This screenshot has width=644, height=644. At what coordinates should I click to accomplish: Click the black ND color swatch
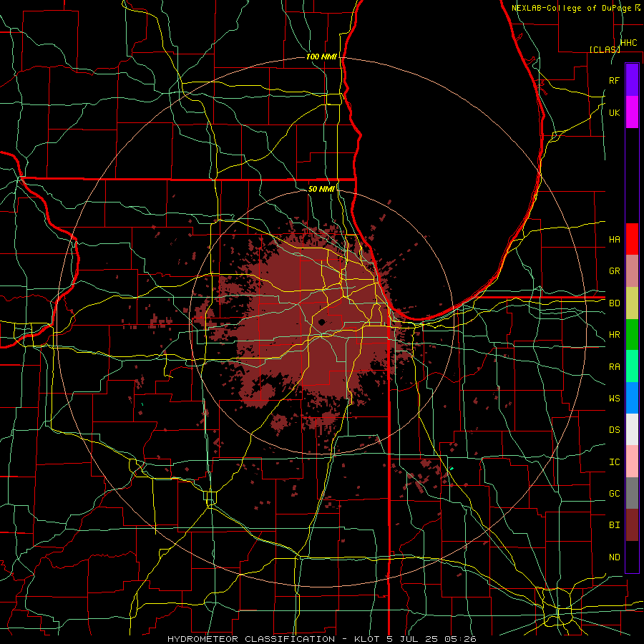(x=632, y=557)
